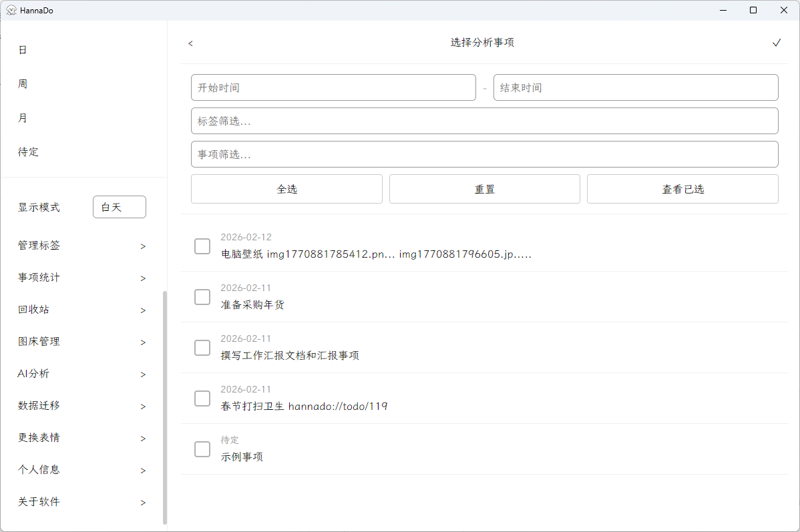Click the back arrow to return

coord(190,43)
